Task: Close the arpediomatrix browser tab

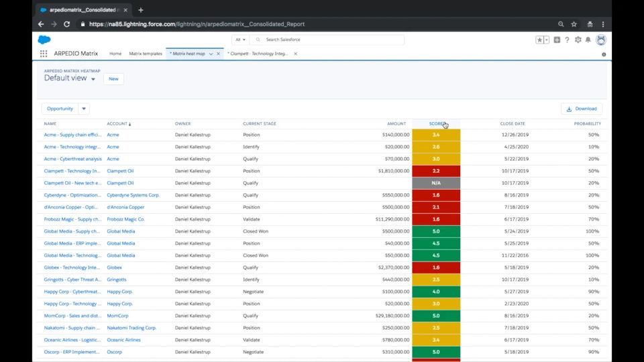Action: (125, 10)
